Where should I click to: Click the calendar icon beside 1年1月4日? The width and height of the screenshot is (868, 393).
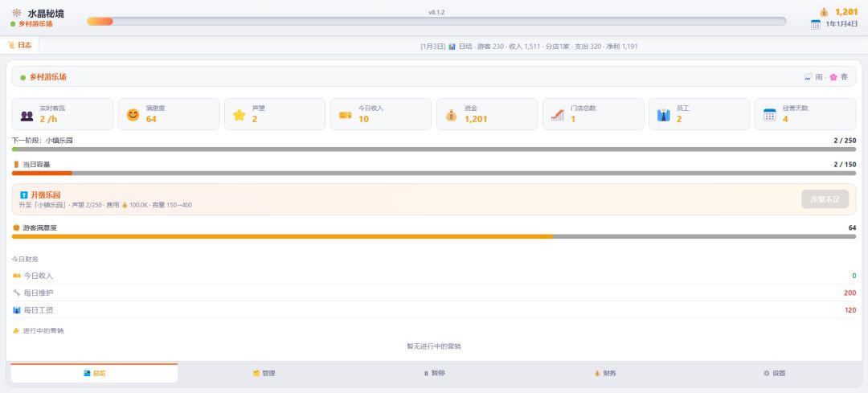(816, 24)
